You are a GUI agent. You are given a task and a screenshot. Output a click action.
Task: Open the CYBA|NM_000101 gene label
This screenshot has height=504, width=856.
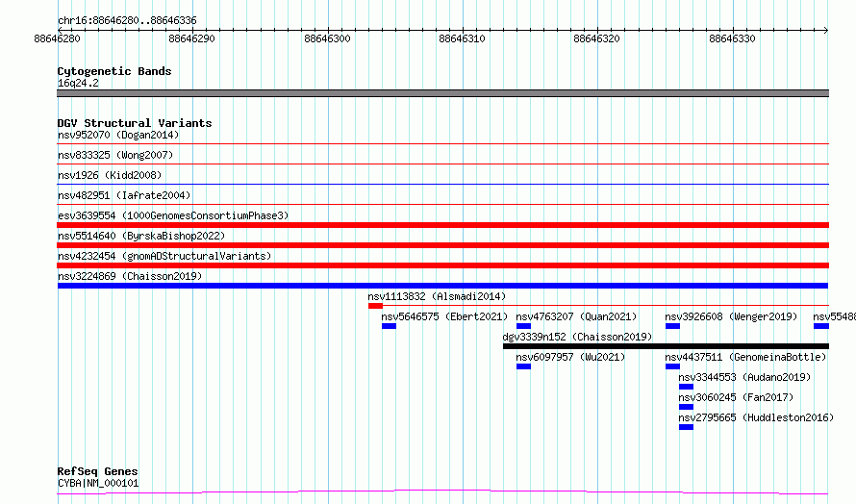pos(98,483)
